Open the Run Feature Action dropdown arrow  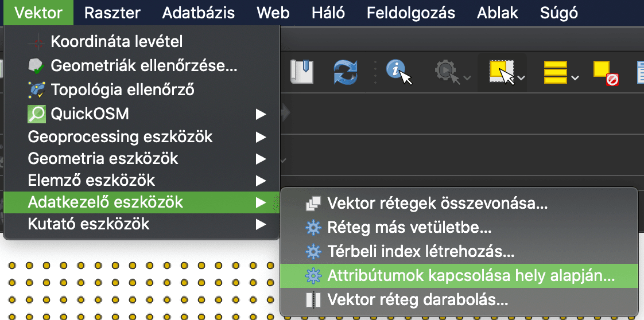467,77
